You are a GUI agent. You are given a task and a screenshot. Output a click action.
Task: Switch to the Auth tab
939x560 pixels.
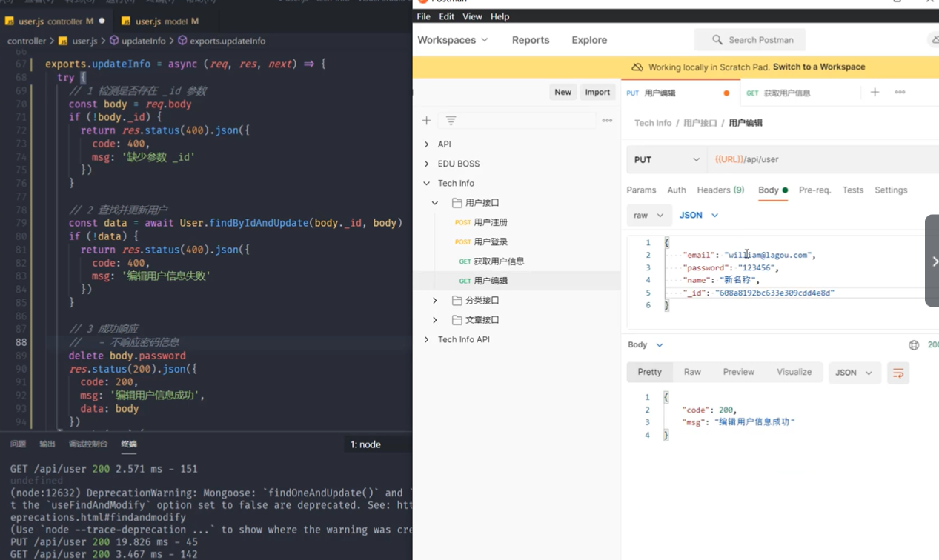[677, 190]
